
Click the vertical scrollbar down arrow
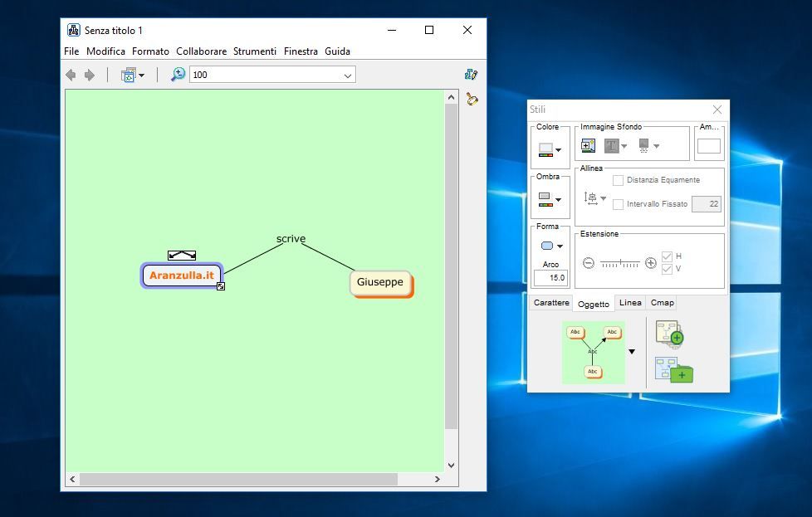[451, 466]
